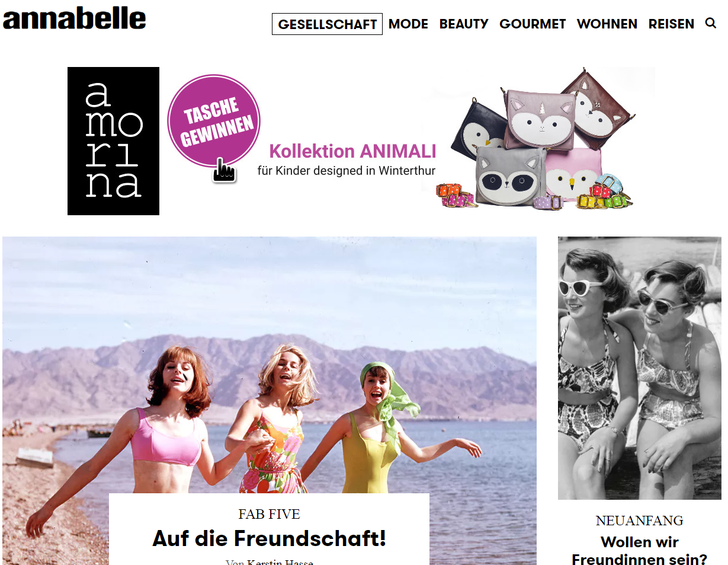The width and height of the screenshot is (728, 565).
Task: Select GOURMET in navigation
Action: [x=533, y=24]
